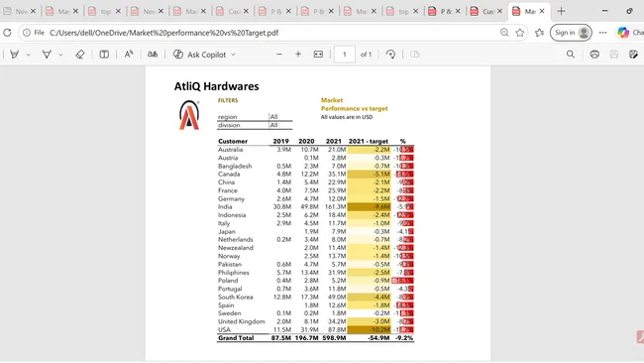644x363 pixels.
Task: Click India's -9.6M target cell
Action: click(369, 206)
